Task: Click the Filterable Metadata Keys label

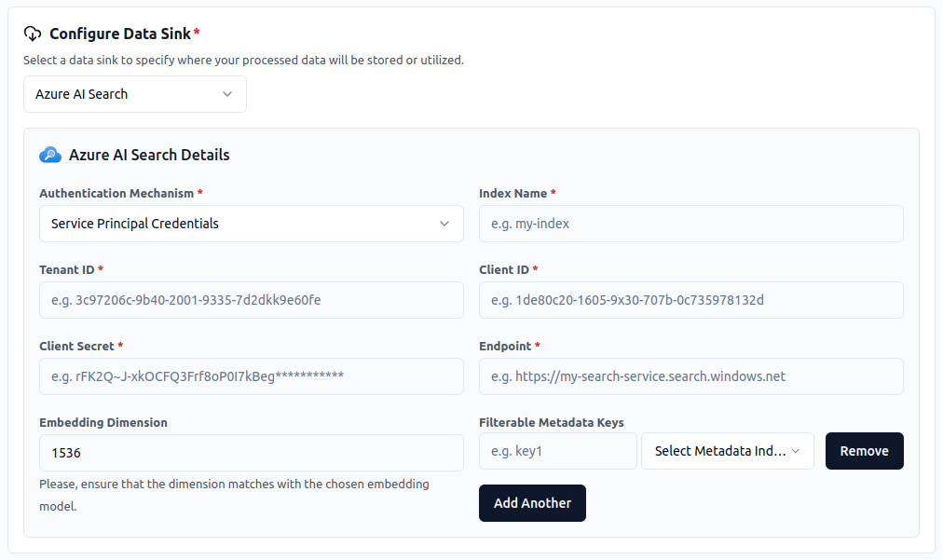Action: [551, 422]
